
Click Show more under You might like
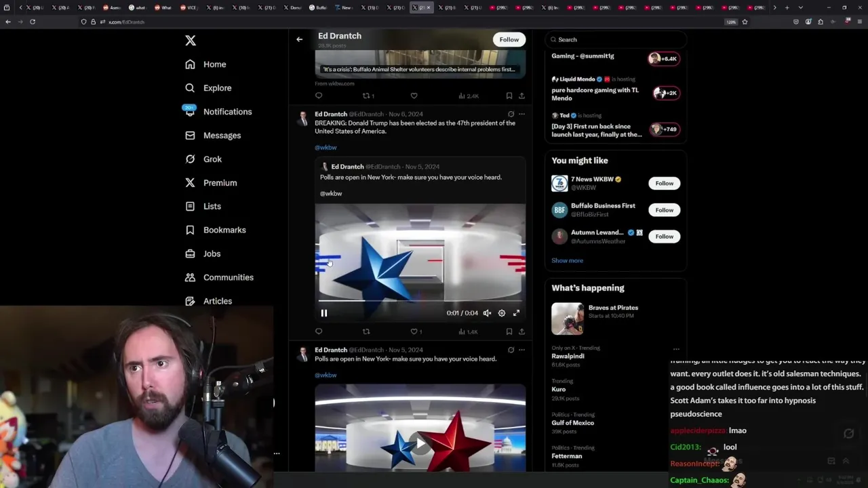[567, 260]
